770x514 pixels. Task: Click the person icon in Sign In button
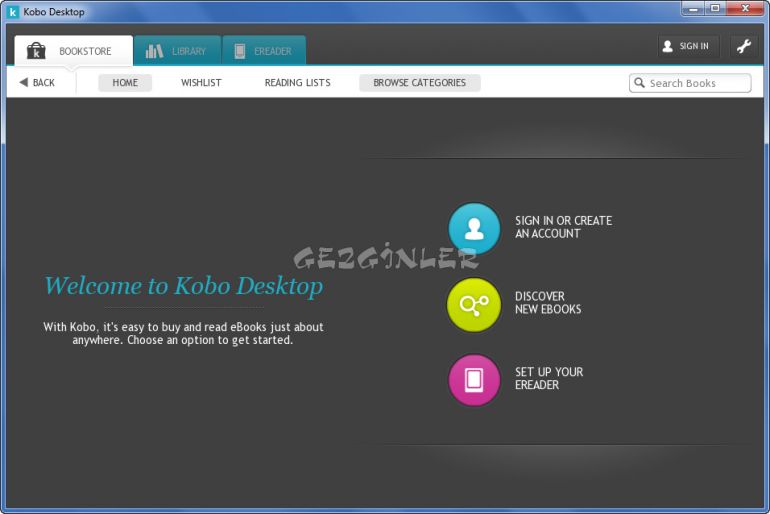[667, 46]
